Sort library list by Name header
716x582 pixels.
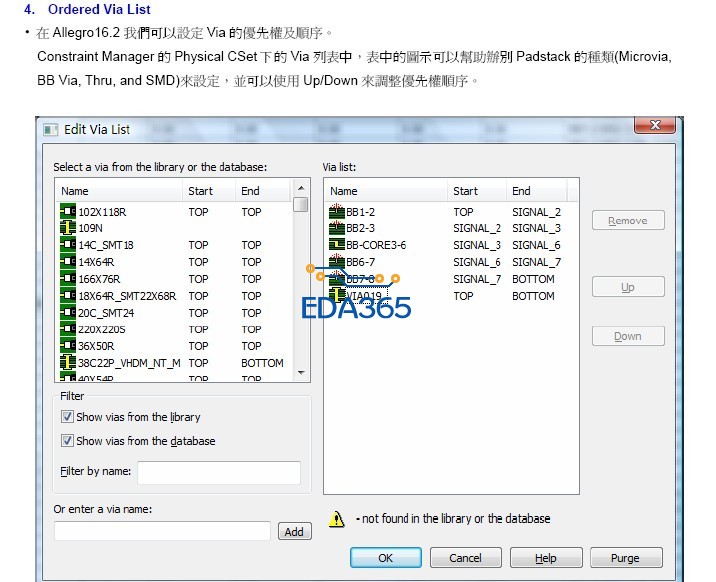point(119,191)
